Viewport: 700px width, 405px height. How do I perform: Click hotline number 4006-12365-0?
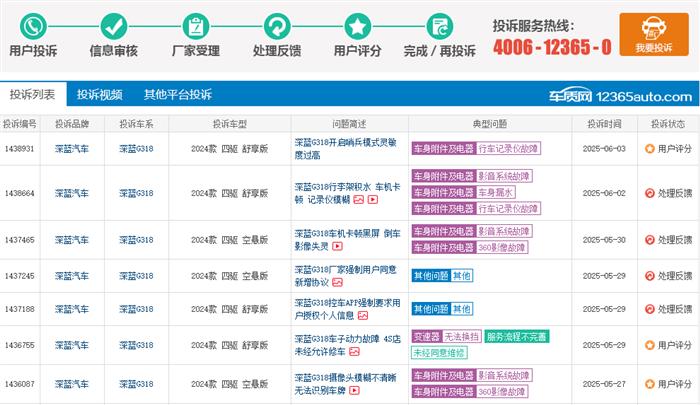pos(552,46)
